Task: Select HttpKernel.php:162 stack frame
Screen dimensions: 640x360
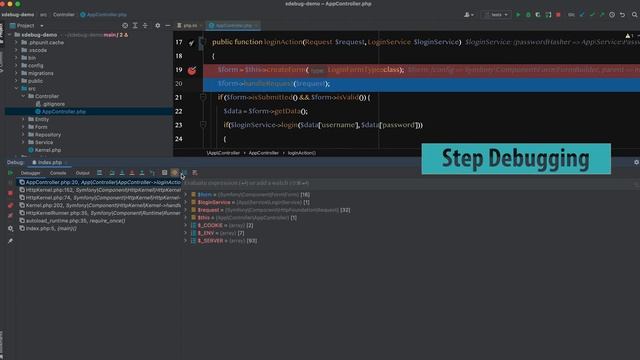Action: [x=100, y=190]
